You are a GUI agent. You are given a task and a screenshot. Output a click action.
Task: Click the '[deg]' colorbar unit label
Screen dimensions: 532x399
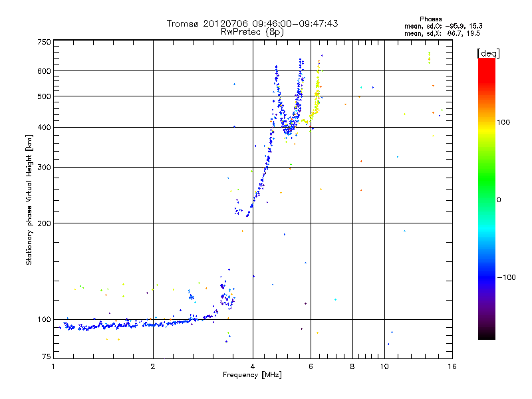pyautogui.click(x=488, y=53)
